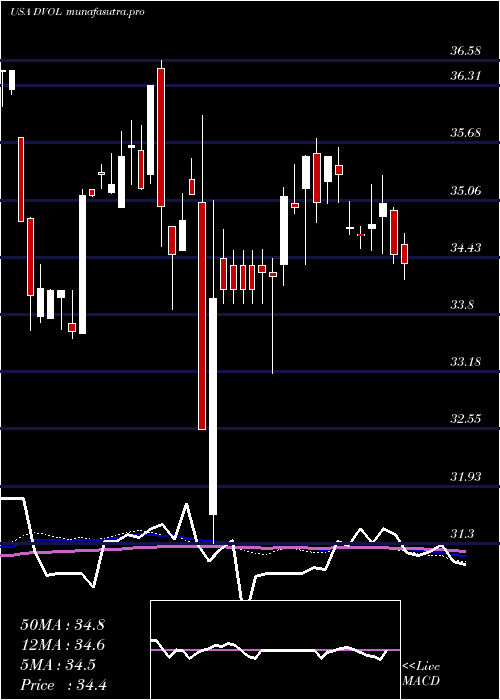500x700 pixels.
Task: Click the last red candlestick on the right
Action: pyautogui.click(x=404, y=254)
